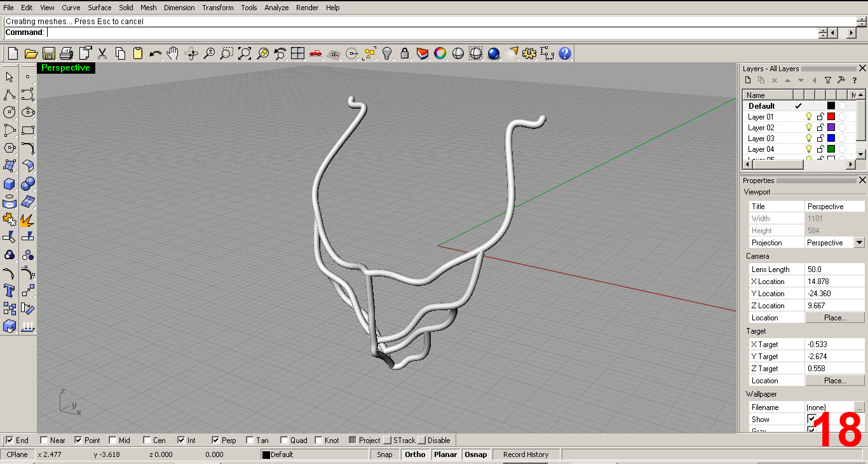The width and height of the screenshot is (868, 464).
Task: Toggle Snap in the status bar
Action: coord(384,454)
